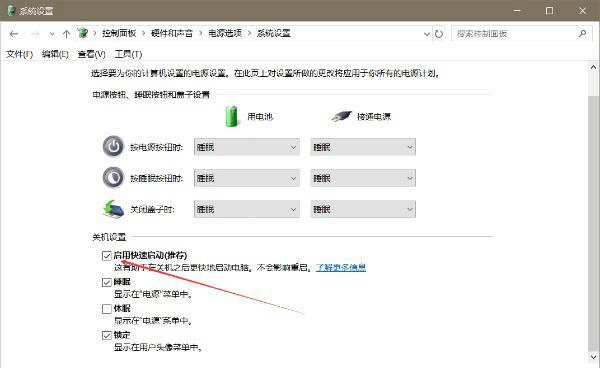Screen dimensions: 600x368
Task: Open sleep button plugged-in dropdown
Action: point(363,178)
